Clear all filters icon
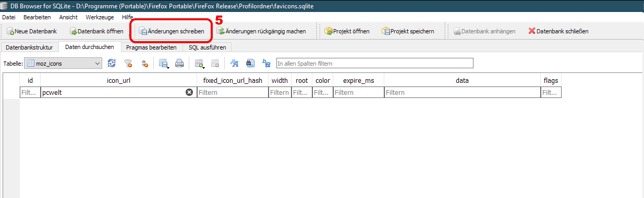 128,64
